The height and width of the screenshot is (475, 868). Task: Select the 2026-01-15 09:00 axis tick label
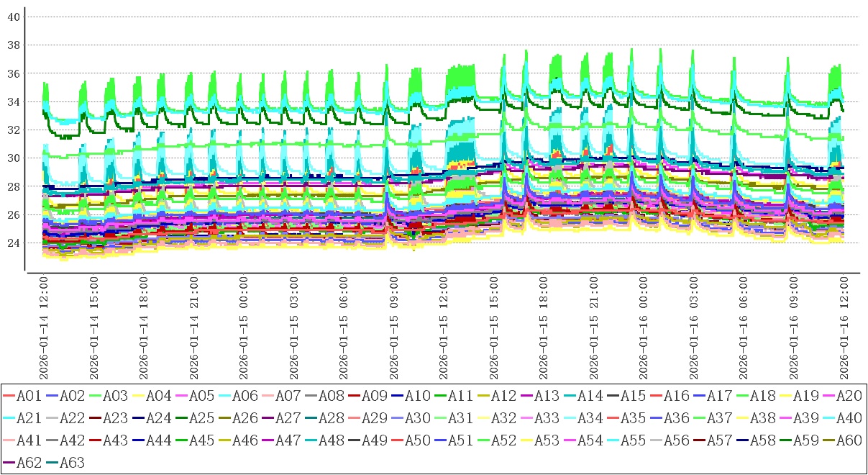[x=393, y=326]
